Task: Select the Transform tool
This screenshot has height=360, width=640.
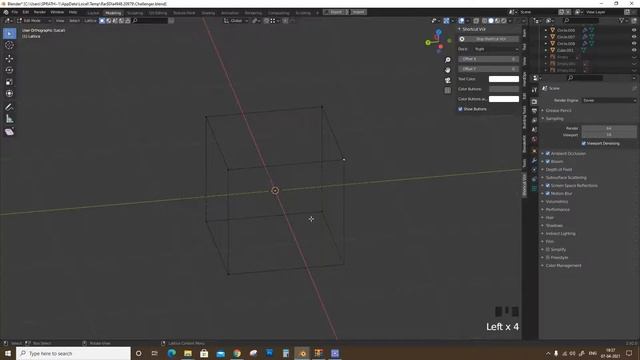Action: 9,94
